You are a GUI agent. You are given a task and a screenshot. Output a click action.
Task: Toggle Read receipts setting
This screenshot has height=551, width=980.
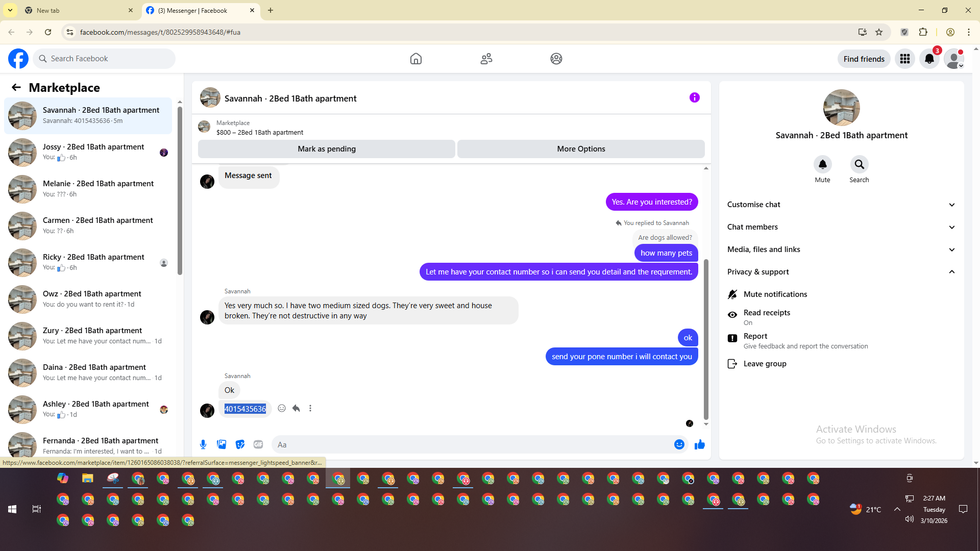pyautogui.click(x=766, y=317)
